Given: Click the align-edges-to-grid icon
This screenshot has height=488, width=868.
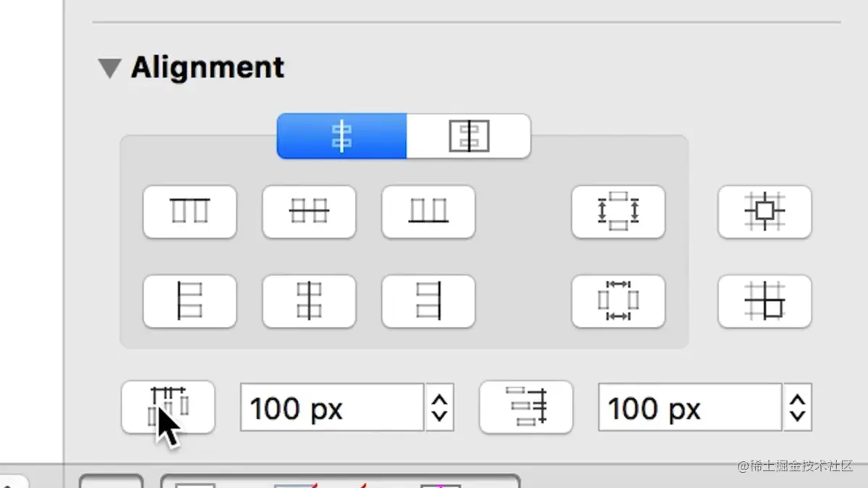Looking at the screenshot, I should point(765,301).
